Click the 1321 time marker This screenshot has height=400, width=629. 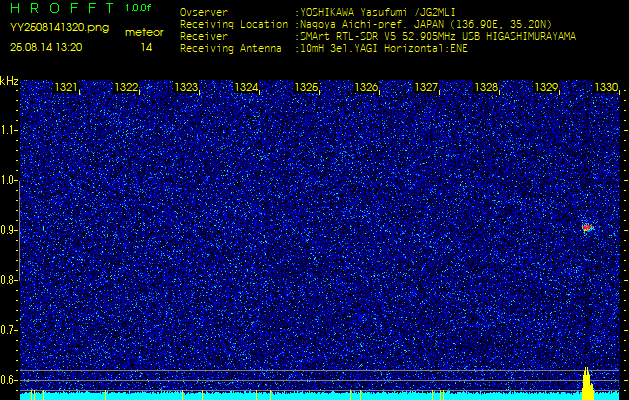66,87
